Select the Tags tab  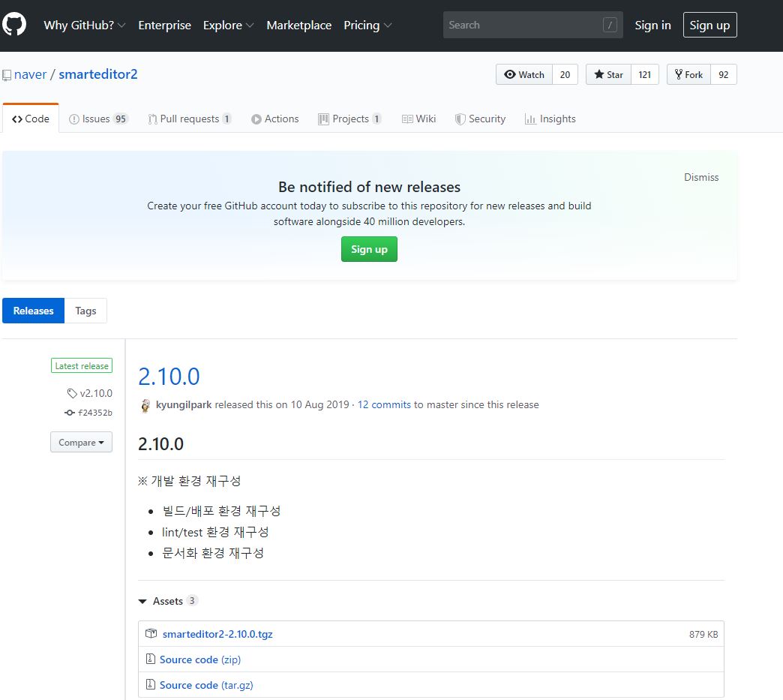coord(86,311)
